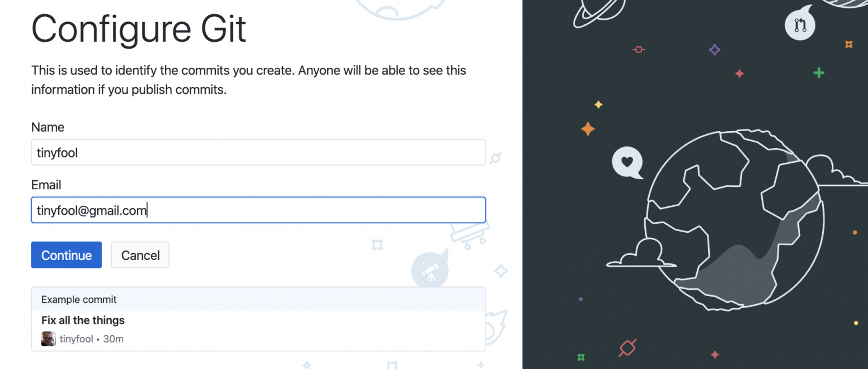Click the red plug icon
Image resolution: width=868 pixels, height=369 pixels.
[x=627, y=348]
